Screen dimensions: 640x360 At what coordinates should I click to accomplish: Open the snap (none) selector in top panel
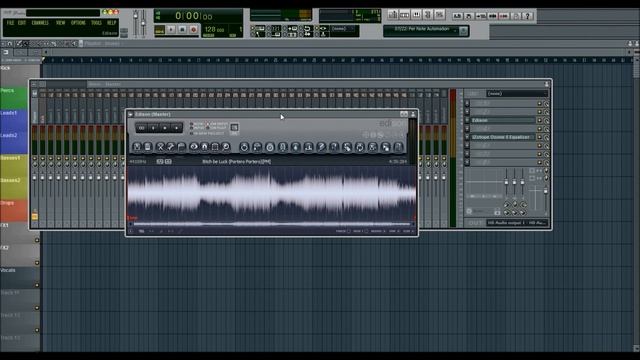pos(344,29)
